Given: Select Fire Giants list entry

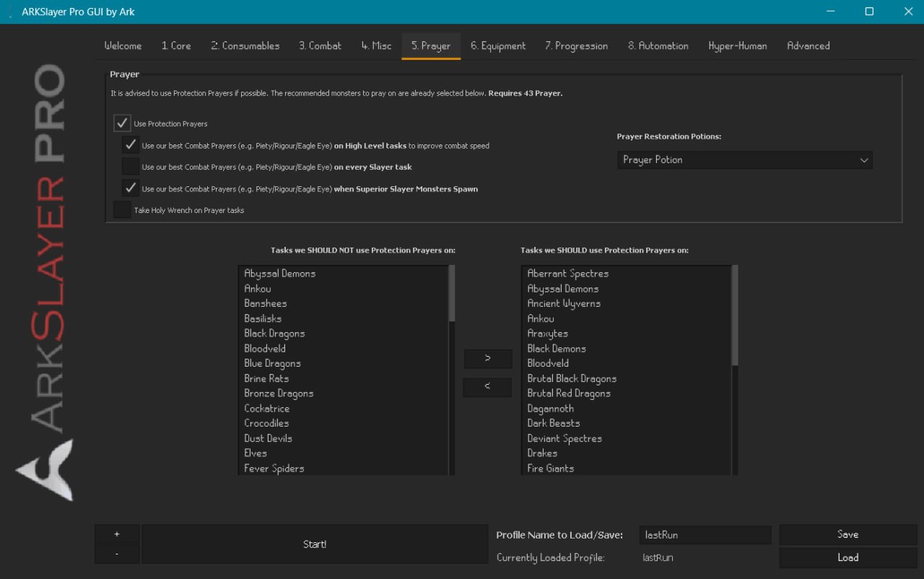Looking at the screenshot, I should [627, 468].
